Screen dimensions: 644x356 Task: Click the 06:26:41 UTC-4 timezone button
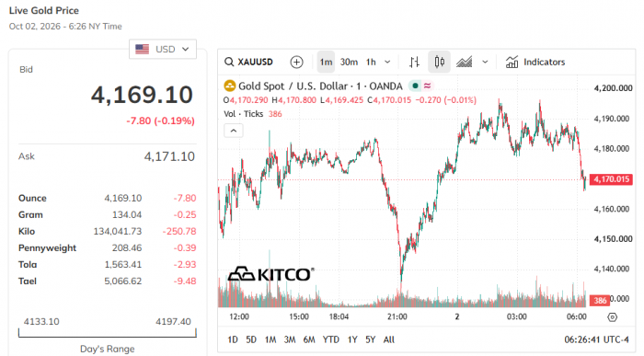point(596,339)
